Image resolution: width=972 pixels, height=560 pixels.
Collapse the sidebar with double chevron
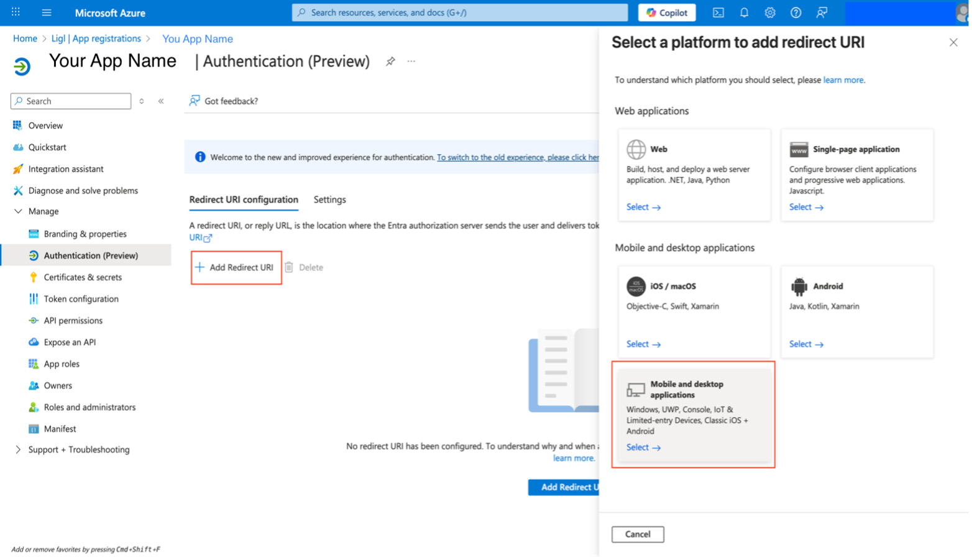click(x=161, y=101)
